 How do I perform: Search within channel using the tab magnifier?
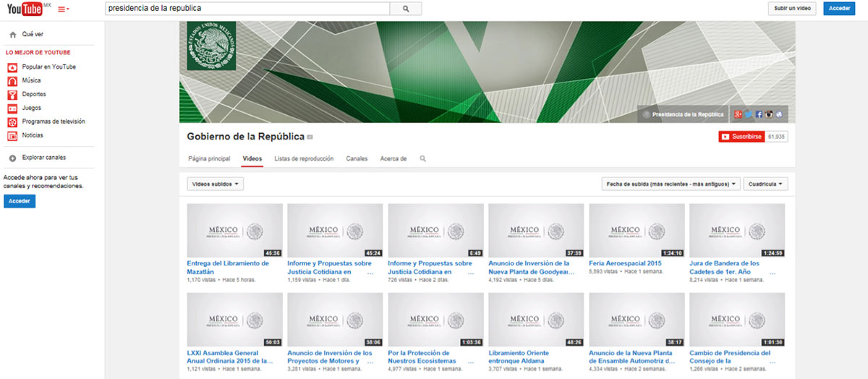423,158
